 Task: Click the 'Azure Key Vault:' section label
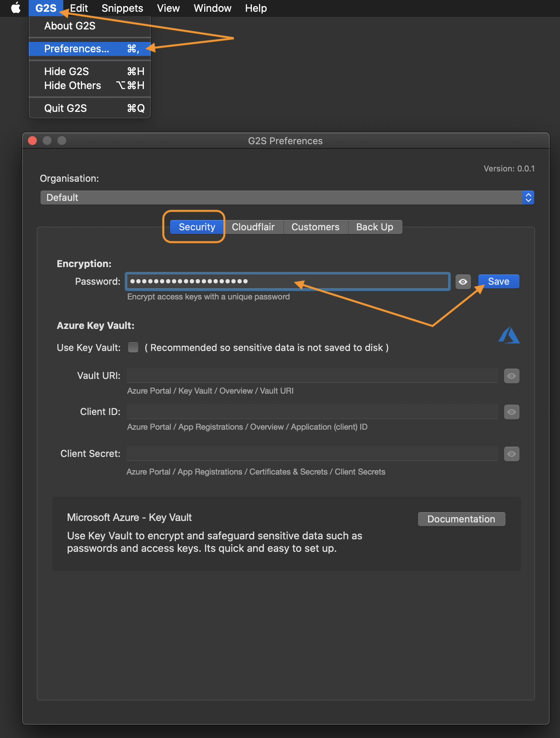point(96,326)
